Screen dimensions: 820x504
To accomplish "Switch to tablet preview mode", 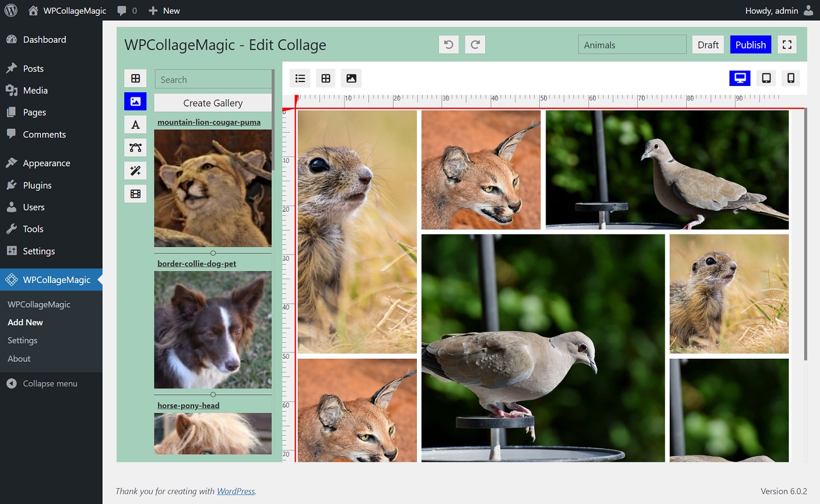I will pos(766,78).
